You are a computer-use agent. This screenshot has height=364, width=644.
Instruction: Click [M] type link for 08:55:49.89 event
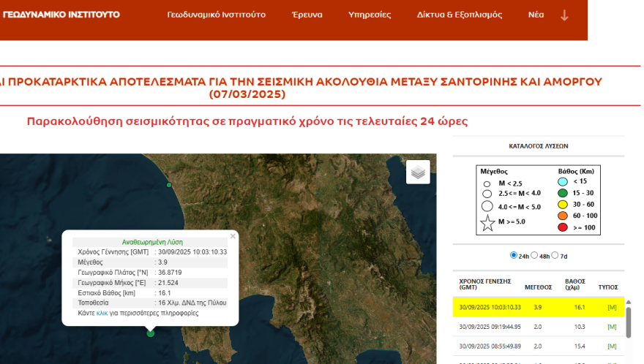tap(612, 346)
